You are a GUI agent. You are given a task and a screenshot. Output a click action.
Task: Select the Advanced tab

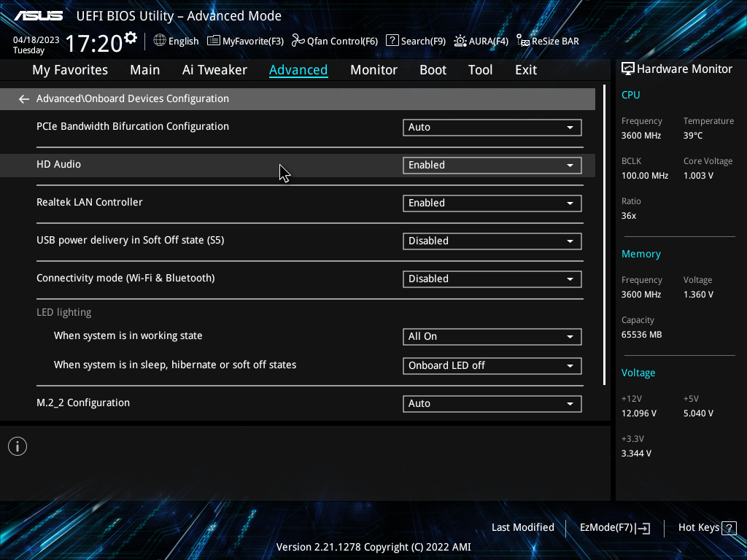click(298, 70)
